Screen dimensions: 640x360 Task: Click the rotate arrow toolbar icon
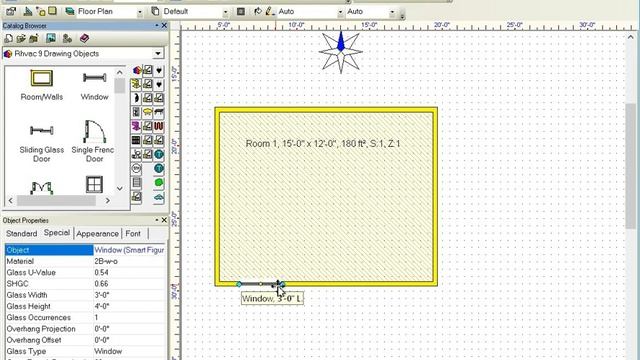(x=258, y=11)
